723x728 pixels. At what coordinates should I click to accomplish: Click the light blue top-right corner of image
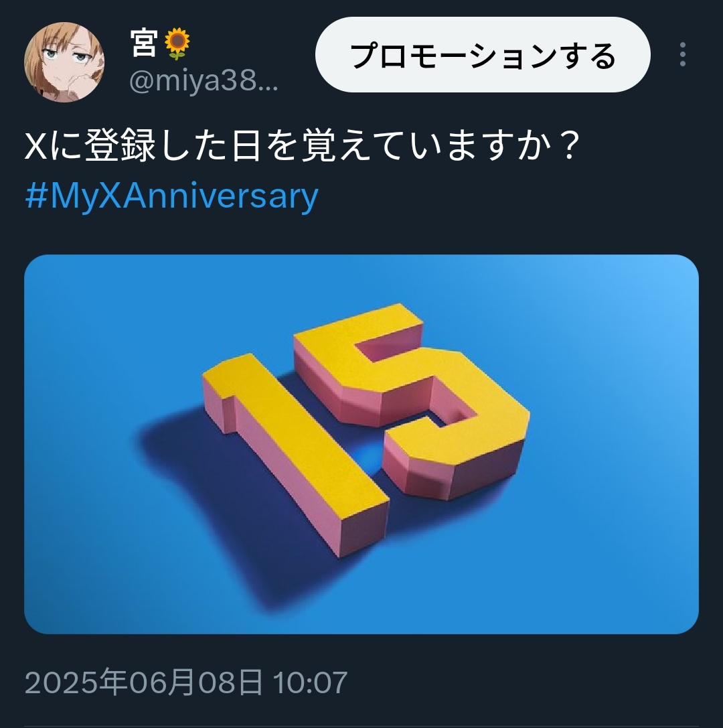point(668,283)
